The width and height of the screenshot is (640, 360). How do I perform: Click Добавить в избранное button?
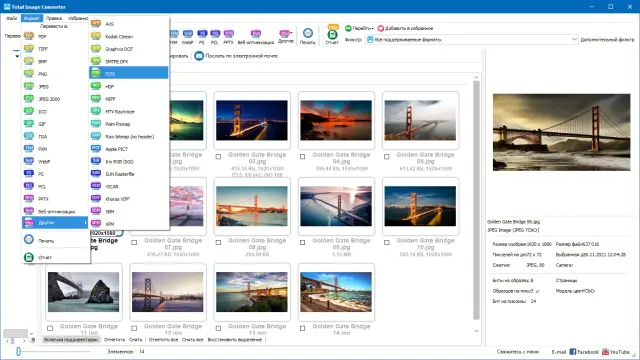coord(405,28)
